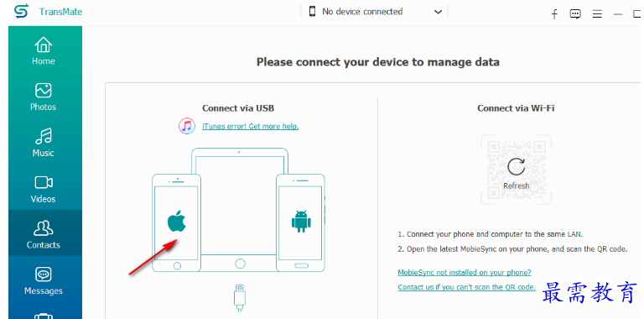Open Contact us QR code link

(466, 287)
